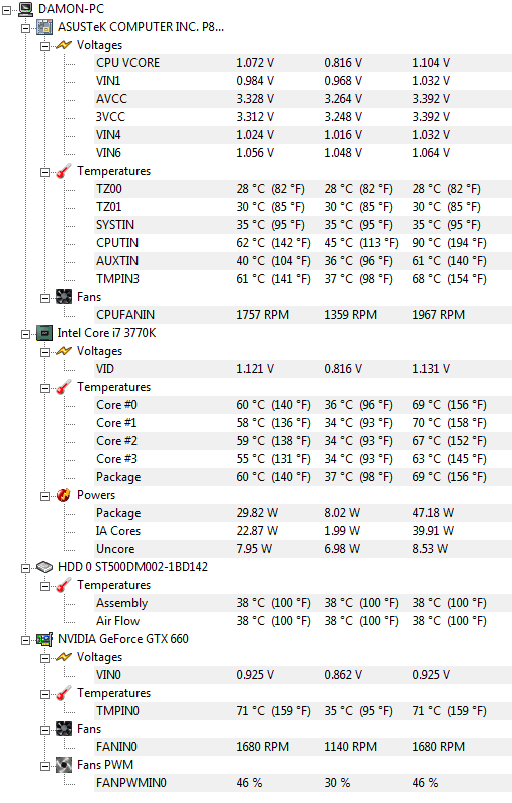This screenshot has width=512, height=803.
Task: Click the Intel Core i7 3770K chip icon
Action: click(45, 333)
